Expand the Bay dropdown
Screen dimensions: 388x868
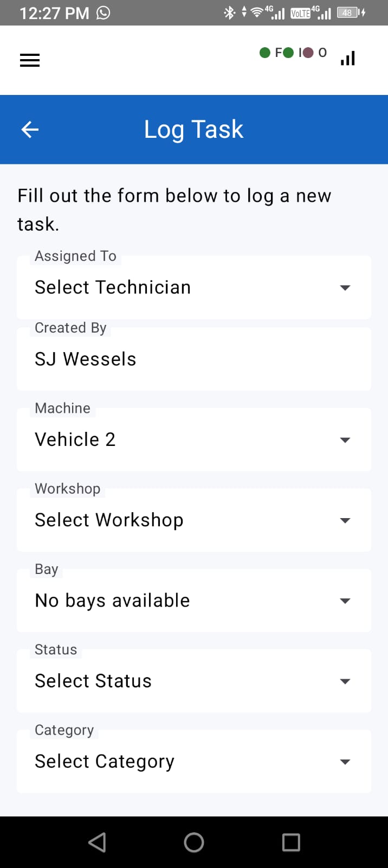coord(194,601)
